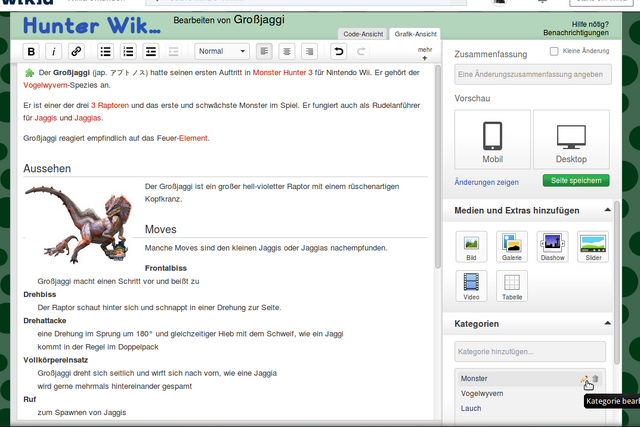Add a Diashow to the page
This screenshot has height=427, width=640.
click(552, 247)
